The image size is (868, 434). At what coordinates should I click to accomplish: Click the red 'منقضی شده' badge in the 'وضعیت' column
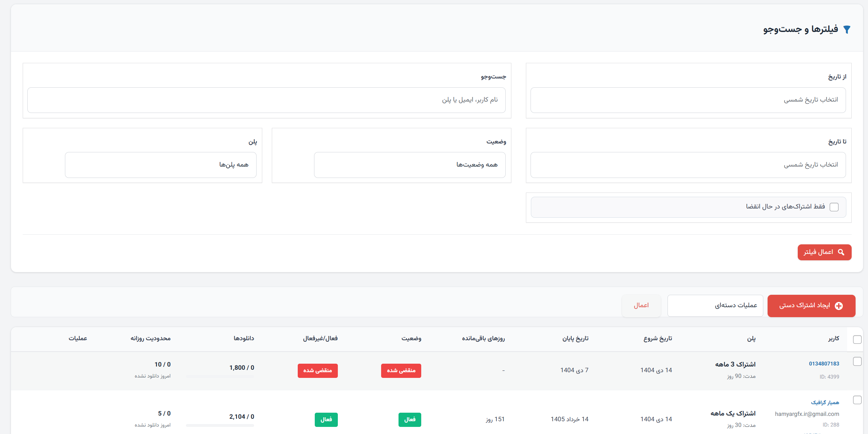401,370
